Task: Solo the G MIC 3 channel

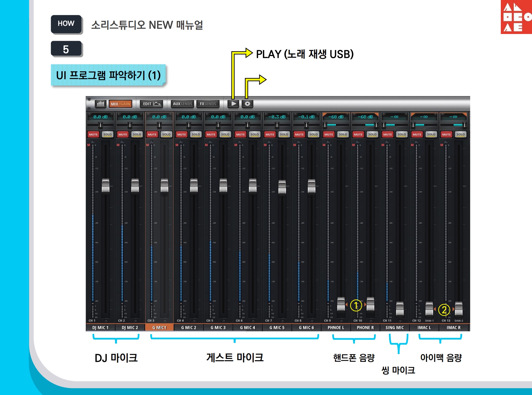Action: (x=225, y=135)
